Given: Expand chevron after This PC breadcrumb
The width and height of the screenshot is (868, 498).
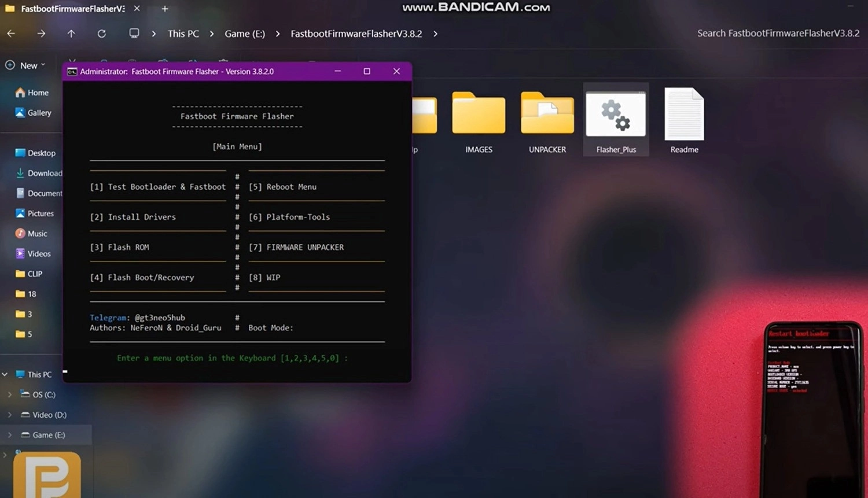Looking at the screenshot, I should coord(212,34).
